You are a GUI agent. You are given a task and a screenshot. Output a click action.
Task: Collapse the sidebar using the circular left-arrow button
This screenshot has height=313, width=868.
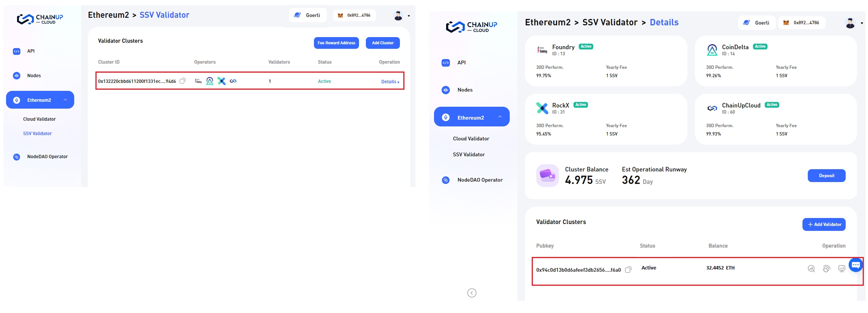(x=471, y=293)
